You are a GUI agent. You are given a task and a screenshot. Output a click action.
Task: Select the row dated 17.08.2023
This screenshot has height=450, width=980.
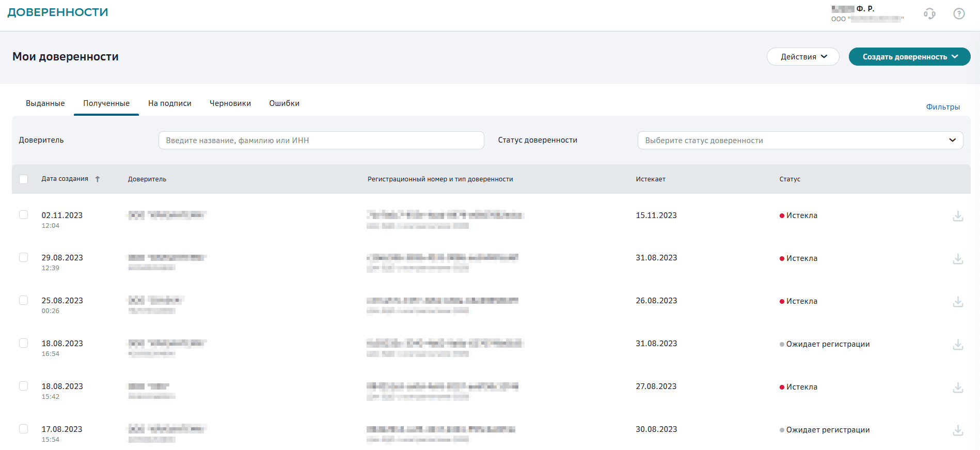pyautogui.click(x=23, y=429)
